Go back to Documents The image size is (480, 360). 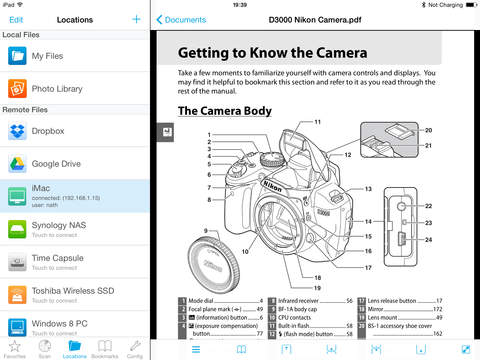point(181,20)
